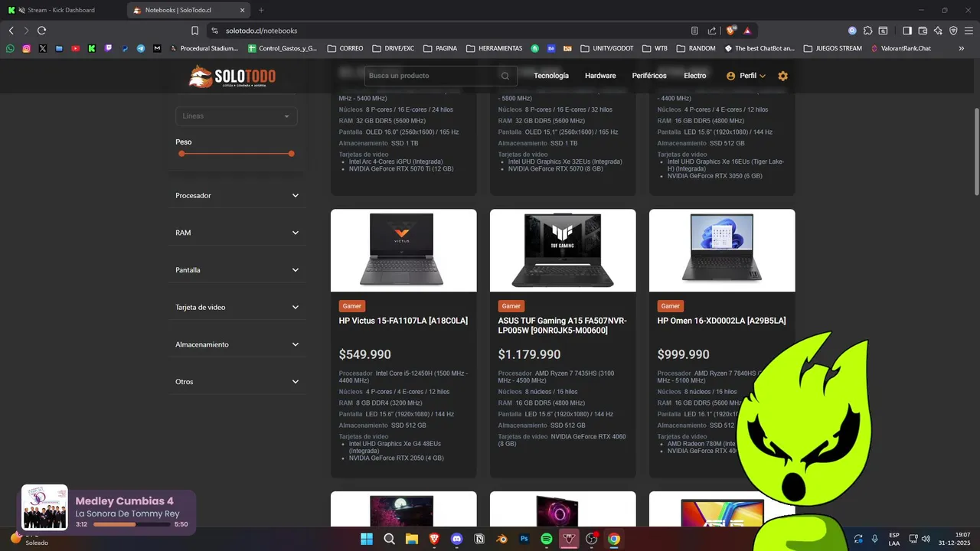
Task: Open the Hardware menu
Action: point(600,76)
